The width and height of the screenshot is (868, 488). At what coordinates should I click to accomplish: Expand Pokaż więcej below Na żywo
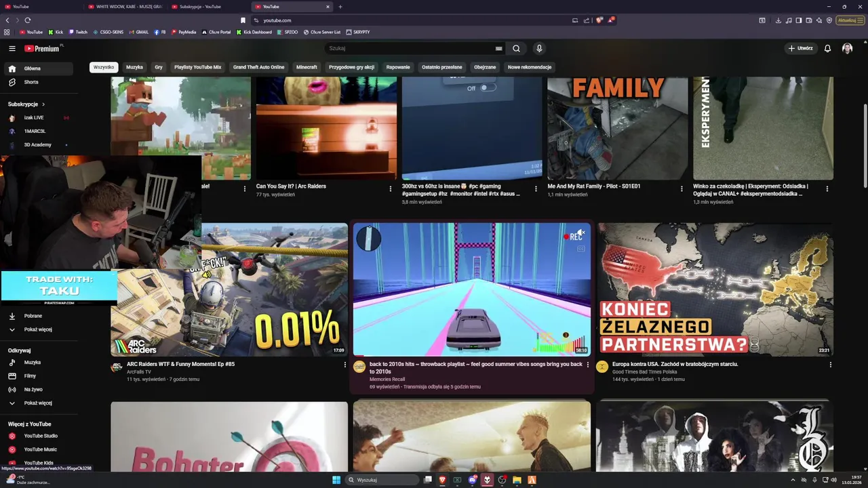click(x=40, y=403)
